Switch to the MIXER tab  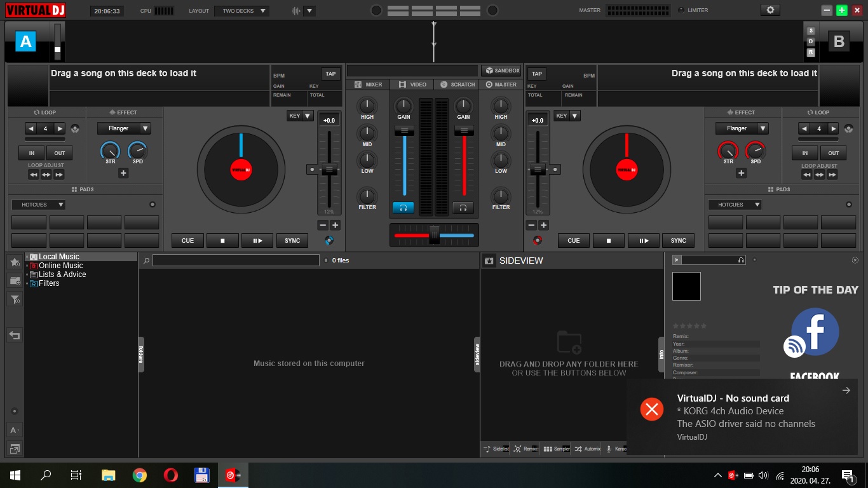(368, 85)
